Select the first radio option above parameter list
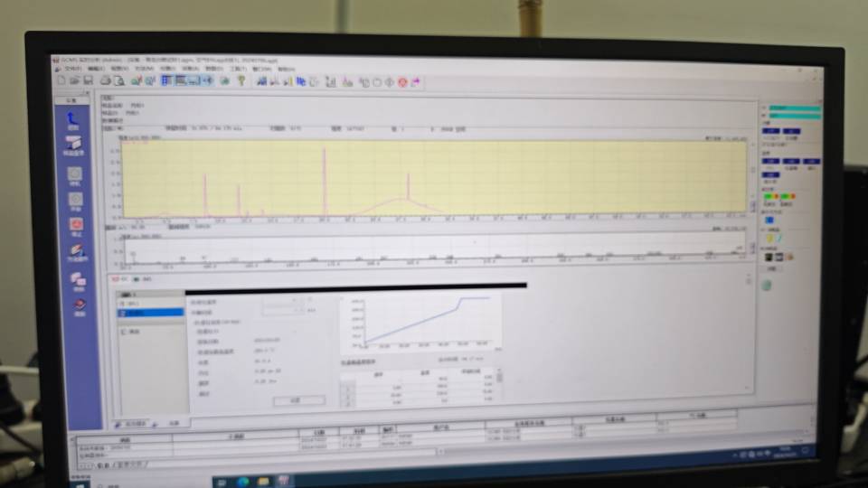 tap(114, 279)
